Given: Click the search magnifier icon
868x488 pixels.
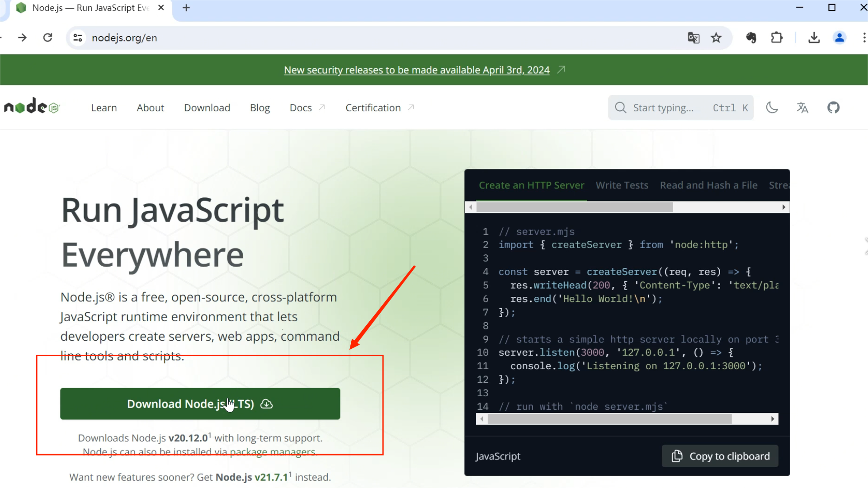Looking at the screenshot, I should click(620, 108).
